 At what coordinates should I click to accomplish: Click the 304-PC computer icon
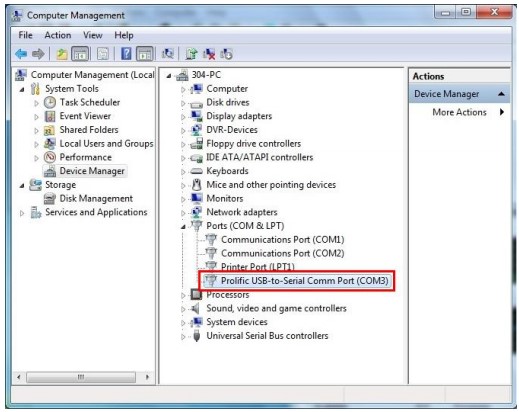182,75
